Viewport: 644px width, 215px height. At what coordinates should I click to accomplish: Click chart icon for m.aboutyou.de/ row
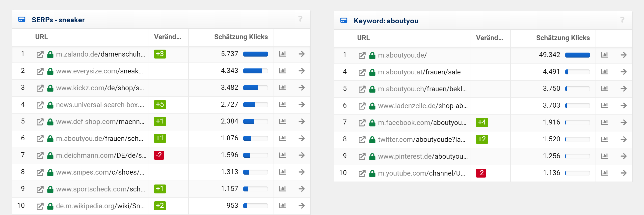click(x=604, y=55)
